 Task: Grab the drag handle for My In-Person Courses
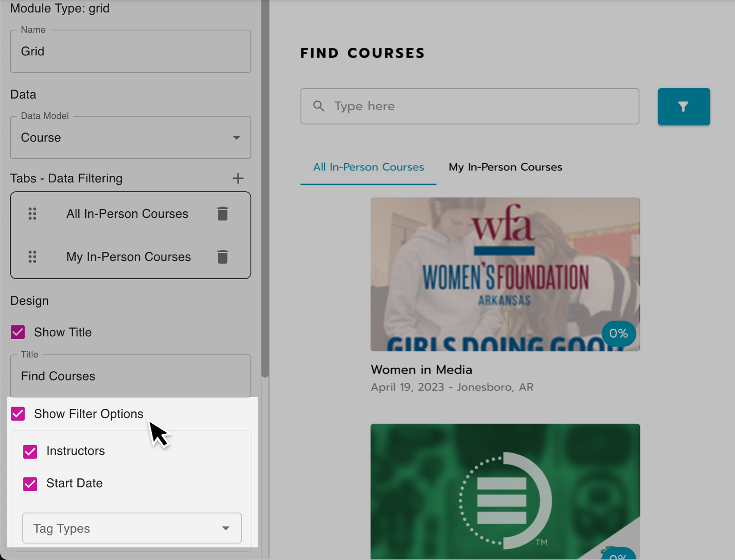tap(32, 257)
